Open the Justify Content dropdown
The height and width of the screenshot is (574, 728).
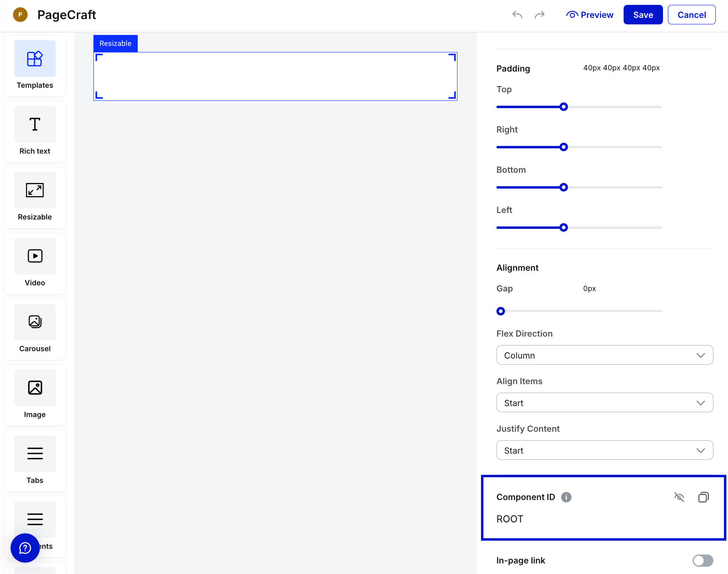[x=604, y=450]
